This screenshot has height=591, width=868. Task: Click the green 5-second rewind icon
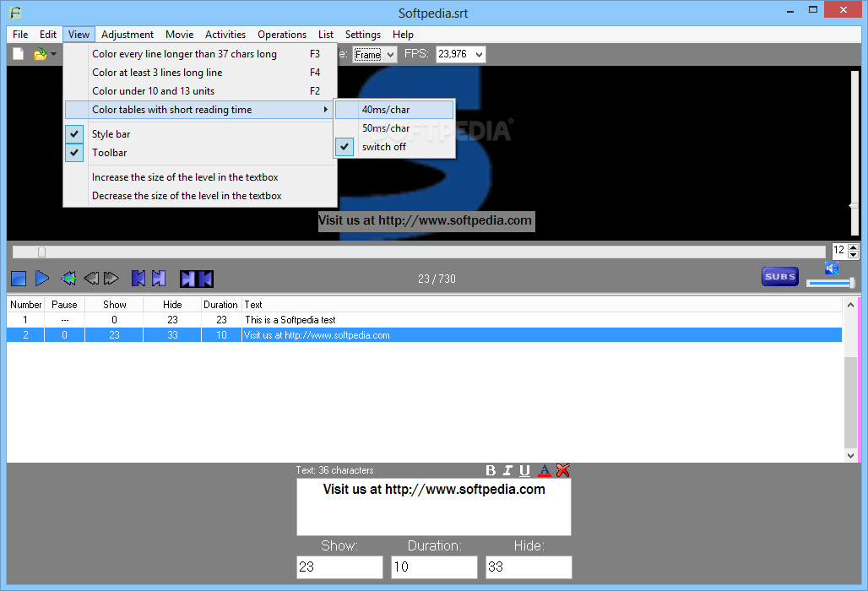pyautogui.click(x=68, y=279)
